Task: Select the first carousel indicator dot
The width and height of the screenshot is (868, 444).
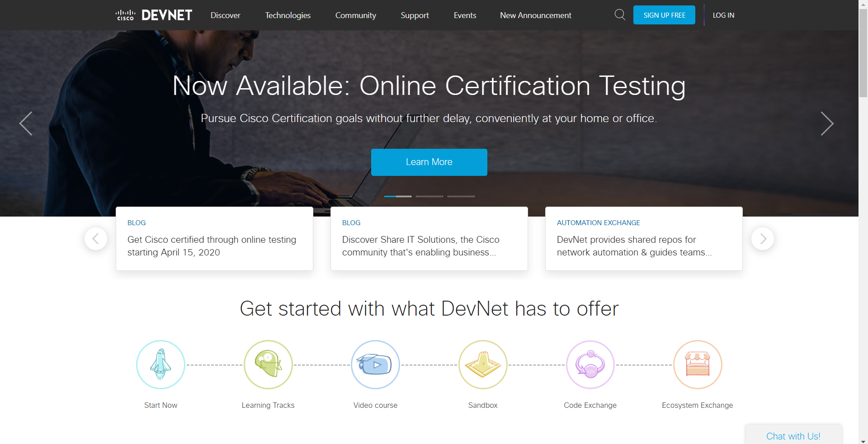Action: pyautogui.click(x=397, y=196)
